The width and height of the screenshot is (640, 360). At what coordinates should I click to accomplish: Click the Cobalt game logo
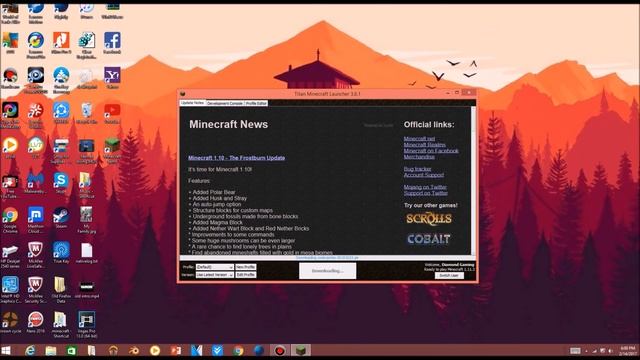[x=429, y=239]
